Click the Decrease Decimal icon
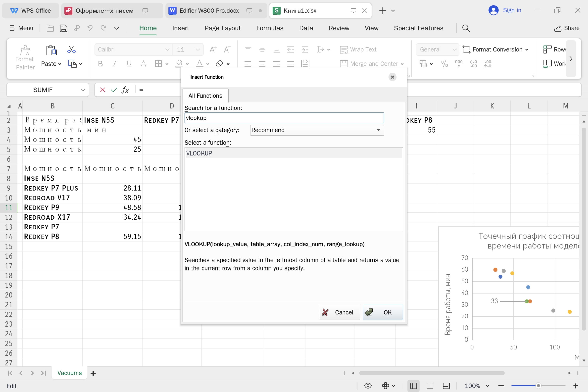The image size is (588, 392). point(488,64)
